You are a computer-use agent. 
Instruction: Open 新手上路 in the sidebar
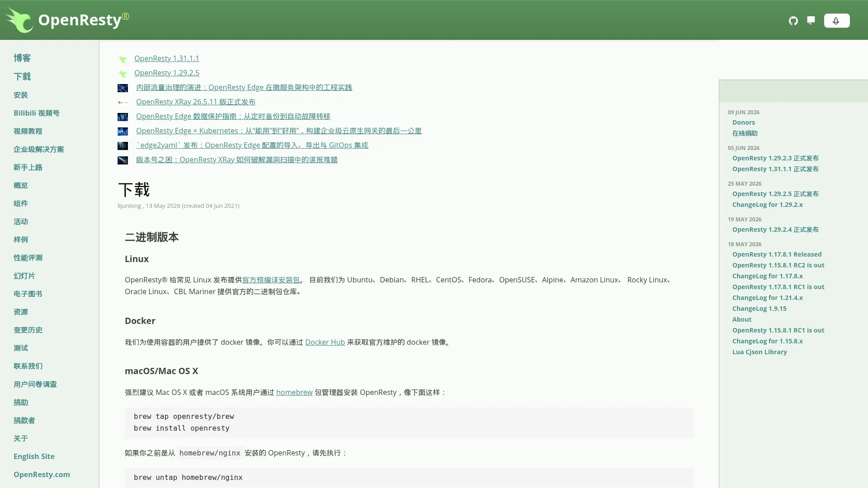click(28, 167)
